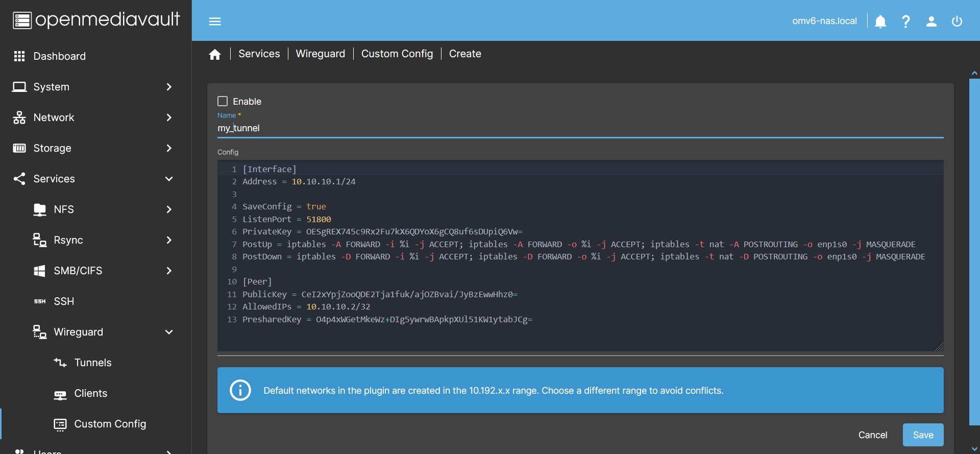Click the Cancel button
Image resolution: width=980 pixels, height=454 pixels.
click(x=873, y=435)
